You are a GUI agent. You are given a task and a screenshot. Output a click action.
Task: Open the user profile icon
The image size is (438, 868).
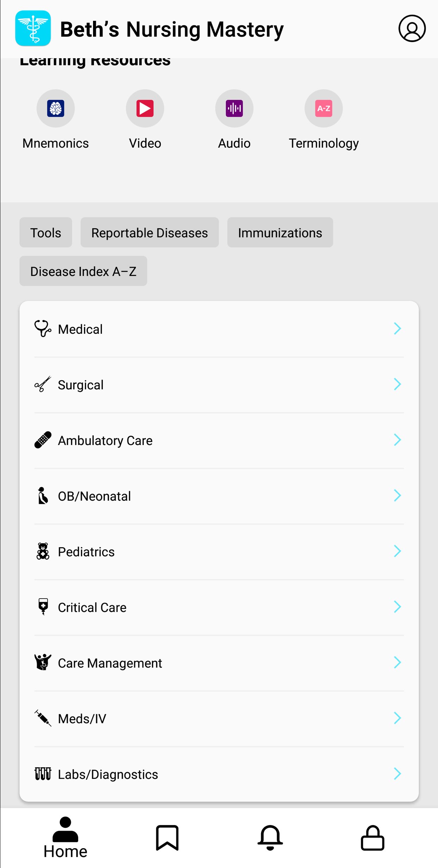click(412, 29)
